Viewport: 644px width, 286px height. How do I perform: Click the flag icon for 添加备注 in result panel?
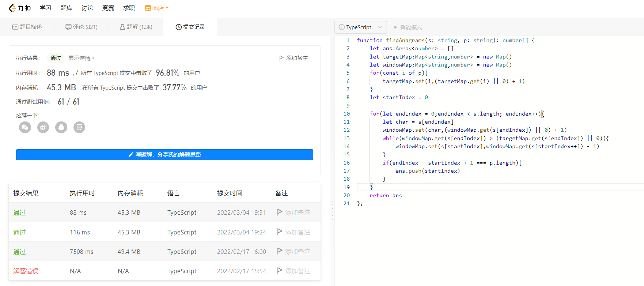[281, 58]
